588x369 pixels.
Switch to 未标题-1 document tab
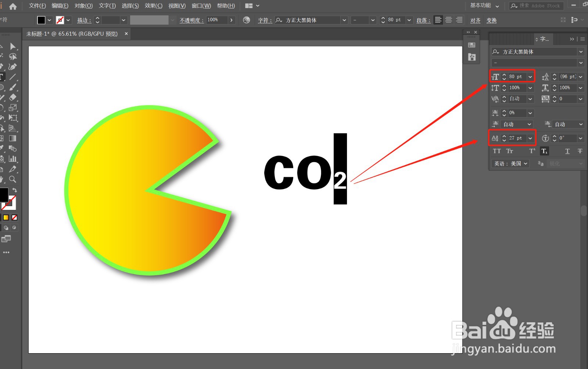(72, 34)
